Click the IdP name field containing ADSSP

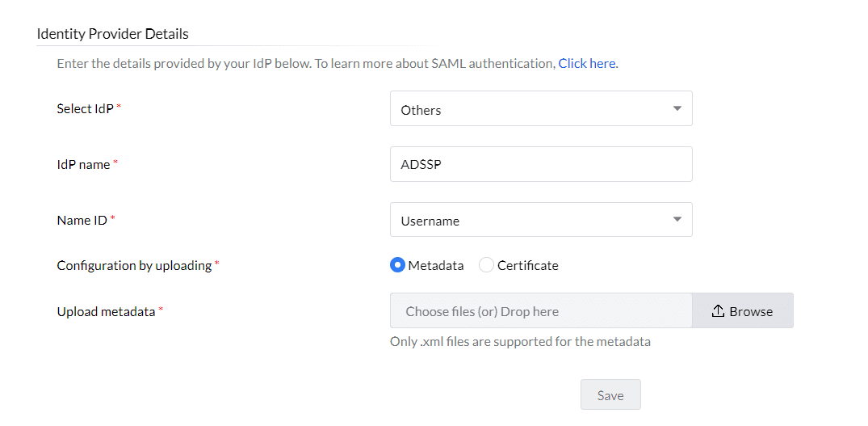pos(540,164)
